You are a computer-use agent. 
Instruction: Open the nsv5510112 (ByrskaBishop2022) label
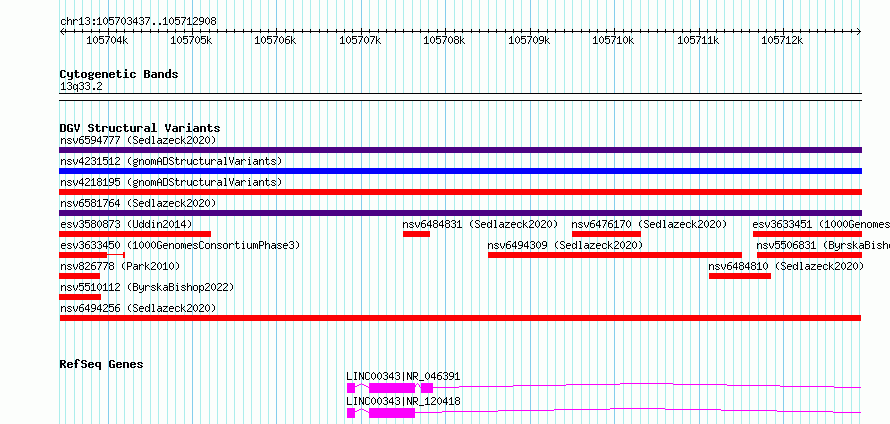pyautogui.click(x=147, y=287)
